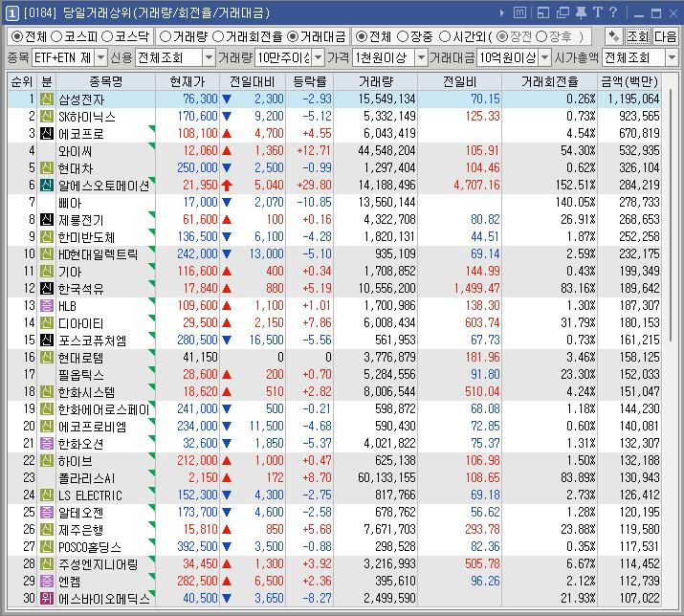Click the purple 증 badge next to 알테오젠
Screen dimensions: 684x616
click(47, 512)
